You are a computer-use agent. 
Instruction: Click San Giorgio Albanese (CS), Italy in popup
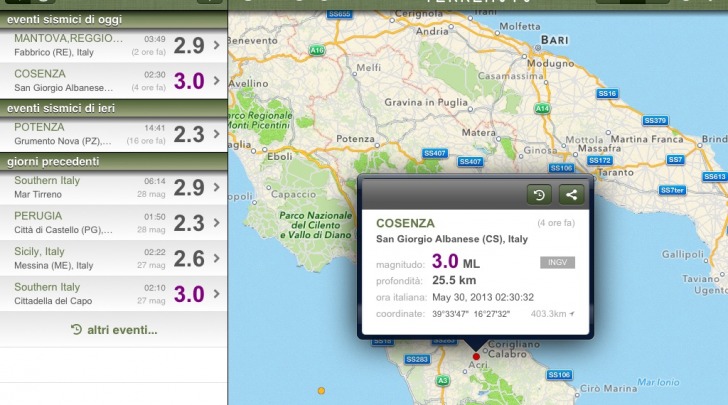[452, 239]
